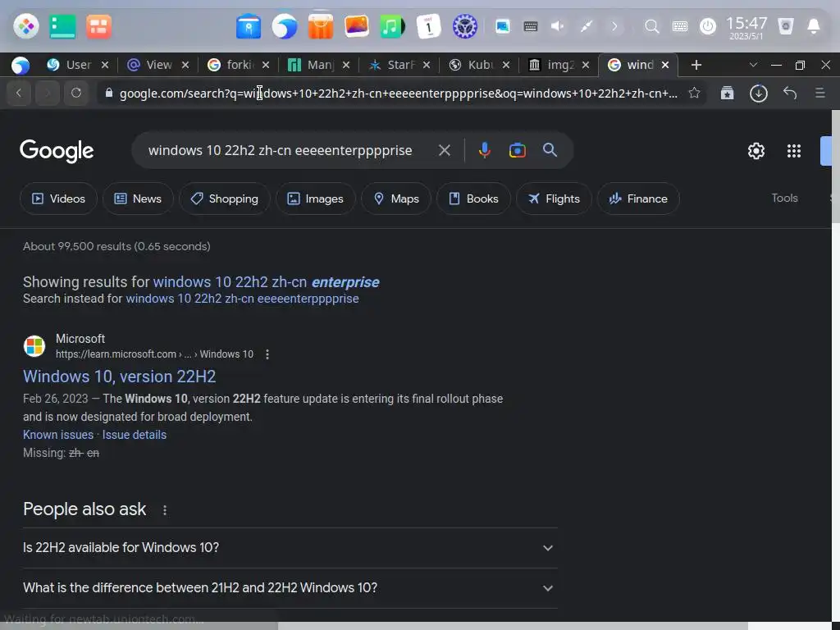Switch to the img2 browser tab
840x630 pixels.
click(557, 65)
